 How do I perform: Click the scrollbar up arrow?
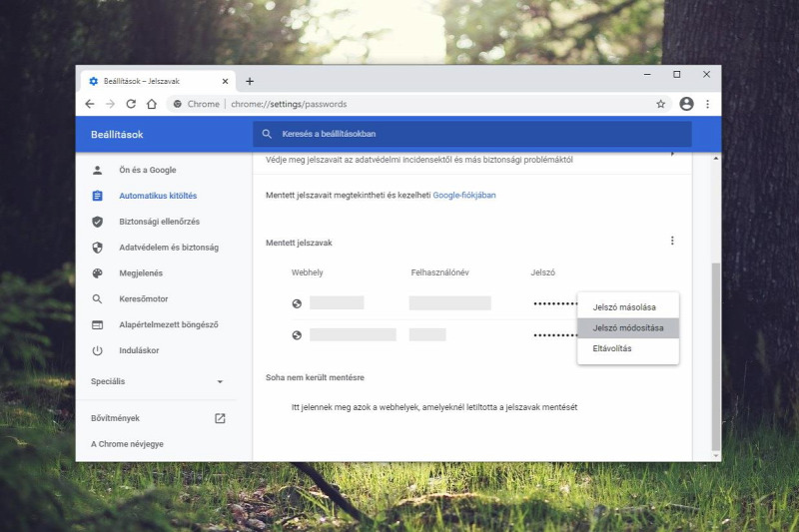[x=716, y=159]
